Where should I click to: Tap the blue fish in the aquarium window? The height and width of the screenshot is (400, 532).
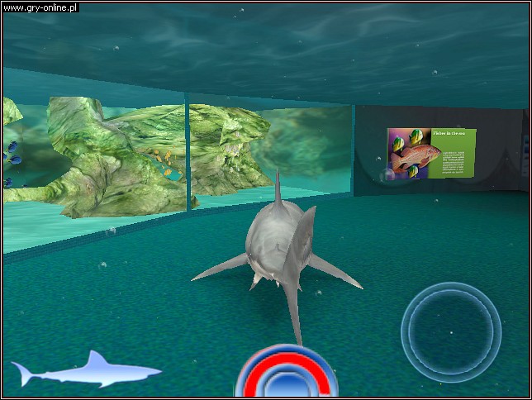[x=12, y=163]
